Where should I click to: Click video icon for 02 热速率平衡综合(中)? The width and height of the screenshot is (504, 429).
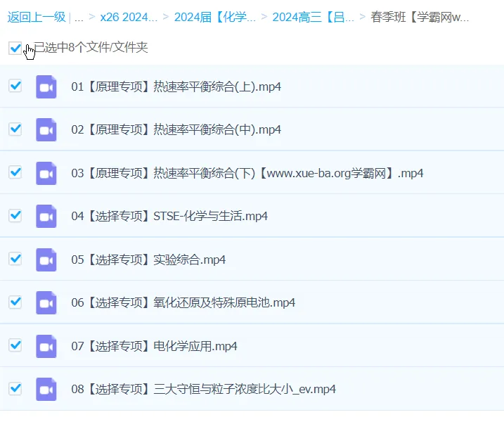[46, 130]
